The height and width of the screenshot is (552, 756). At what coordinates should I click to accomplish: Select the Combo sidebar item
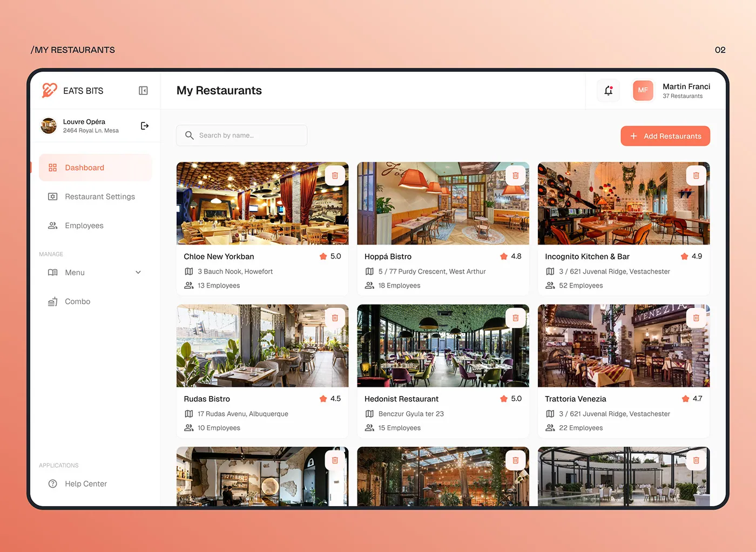(x=77, y=302)
